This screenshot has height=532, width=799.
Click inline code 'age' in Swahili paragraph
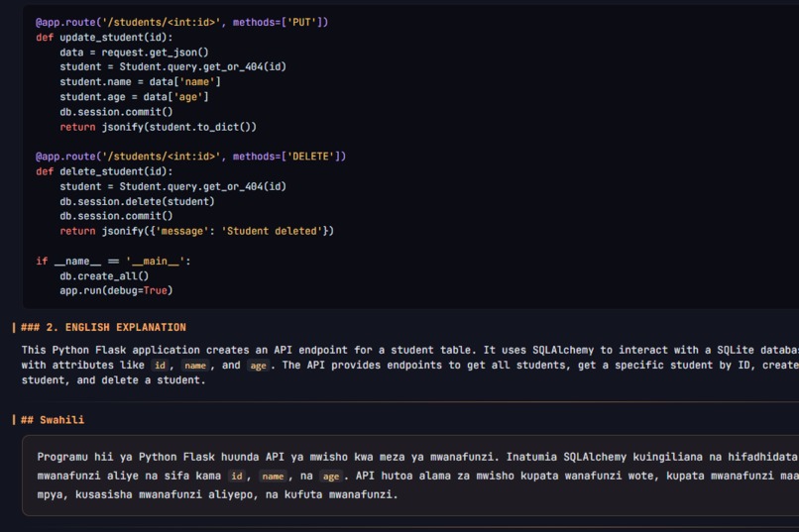331,476
